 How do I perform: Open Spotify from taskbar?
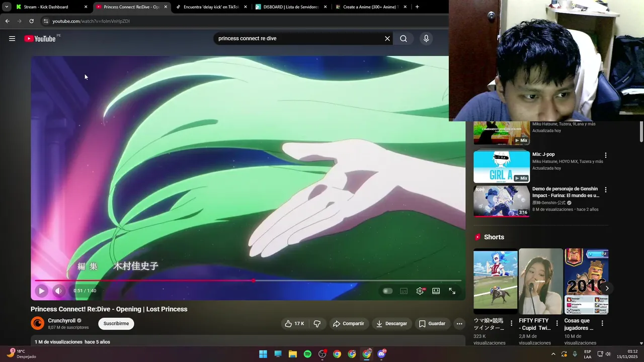pyautogui.click(x=307, y=354)
